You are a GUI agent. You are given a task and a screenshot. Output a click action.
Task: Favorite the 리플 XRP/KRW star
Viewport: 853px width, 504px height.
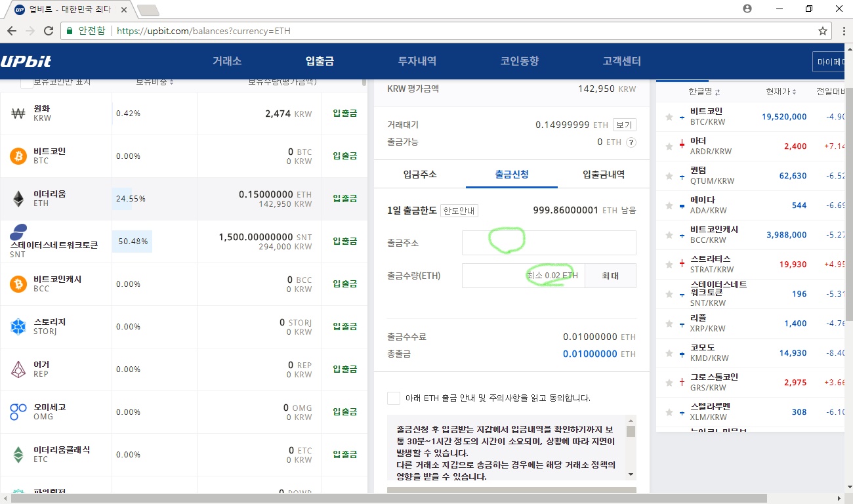tap(669, 324)
